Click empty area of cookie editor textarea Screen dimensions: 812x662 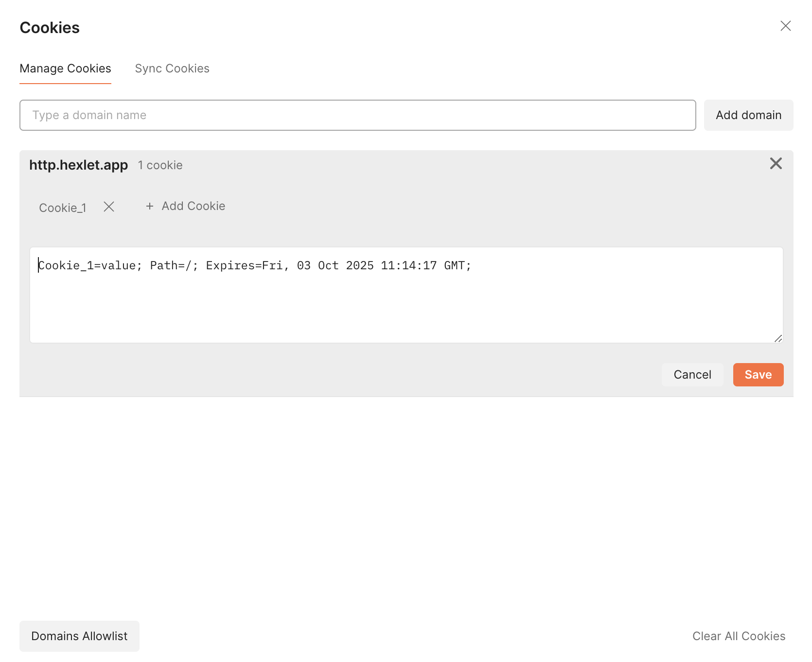406,311
